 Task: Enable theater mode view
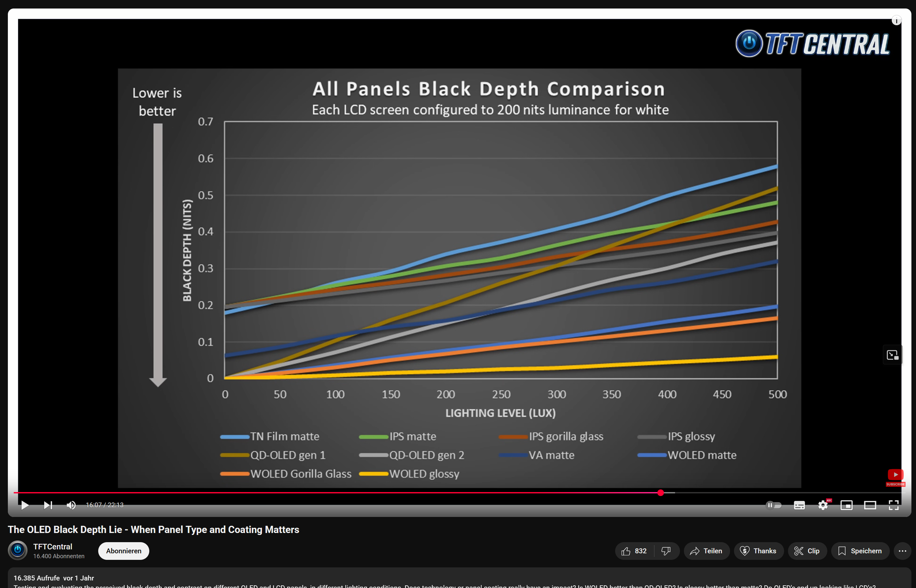point(870,505)
